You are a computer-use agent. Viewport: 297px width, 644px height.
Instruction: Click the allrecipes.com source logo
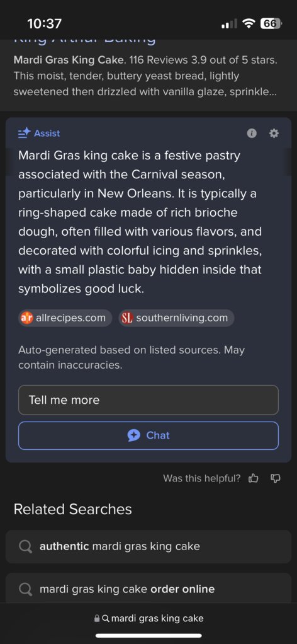(x=26, y=318)
